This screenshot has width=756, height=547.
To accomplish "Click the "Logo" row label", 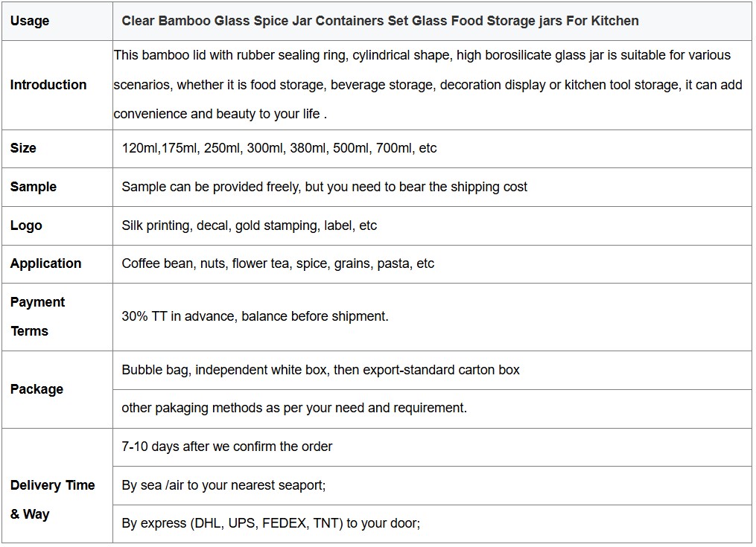I will 26,225.
